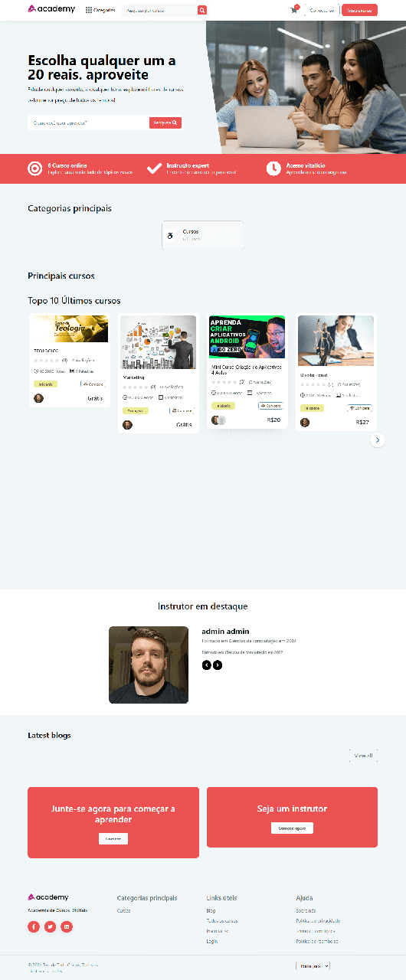Viewport: 406px width, 980px height.
Task: Focus the hero course search field
Action: pyautogui.click(x=88, y=122)
